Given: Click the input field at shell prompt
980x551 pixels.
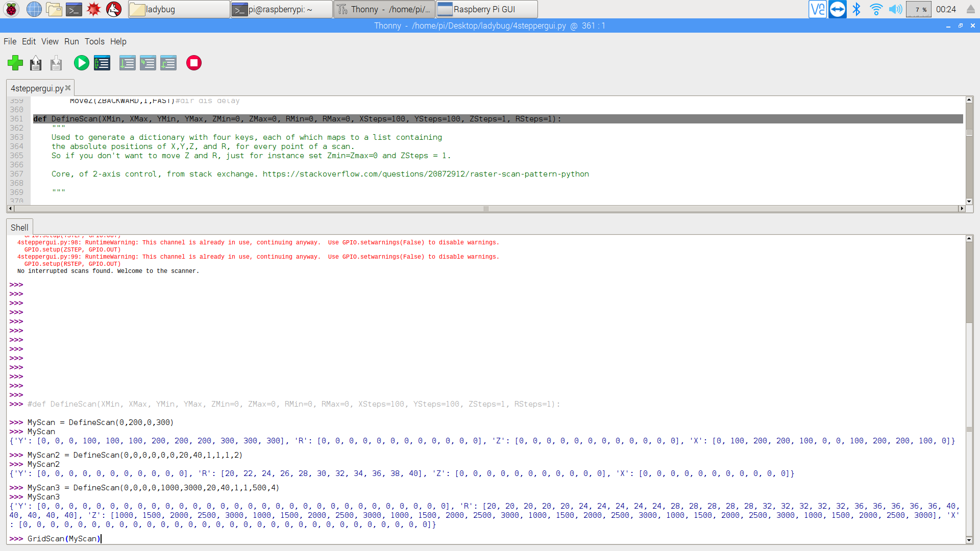Looking at the screenshot, I should click(x=101, y=538).
